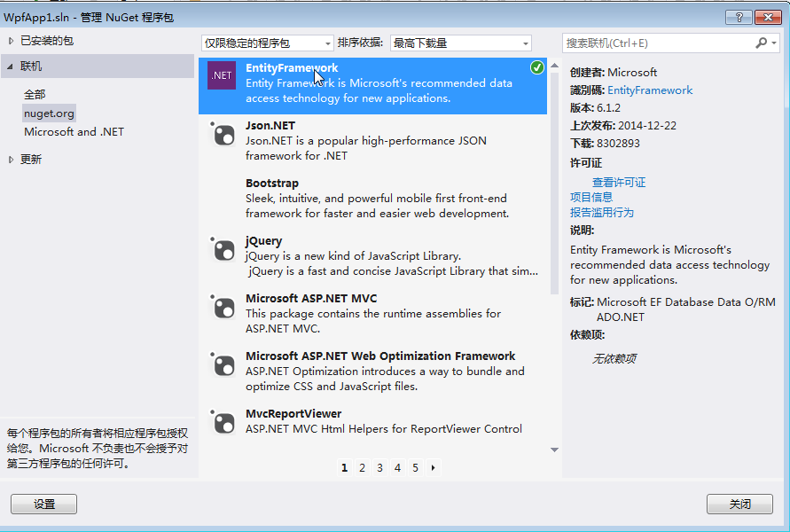Select the Microsoft and .NET source
This screenshot has height=532, width=790.
tap(74, 132)
